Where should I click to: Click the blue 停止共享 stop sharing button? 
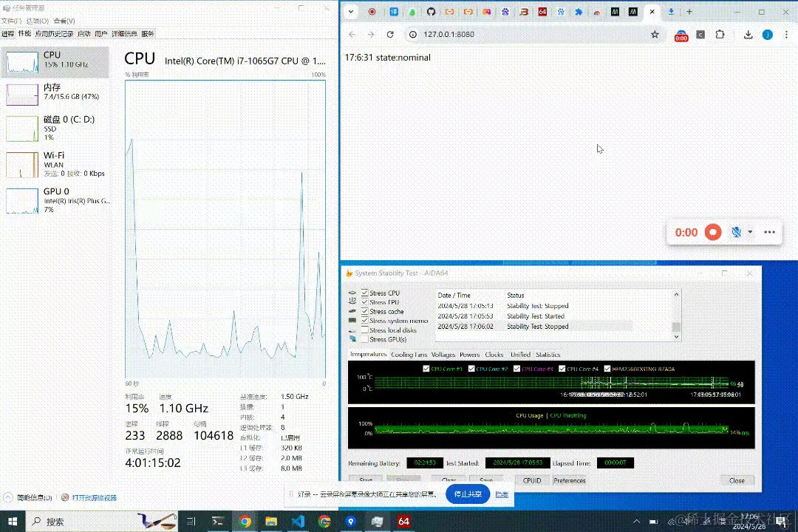[x=468, y=494]
